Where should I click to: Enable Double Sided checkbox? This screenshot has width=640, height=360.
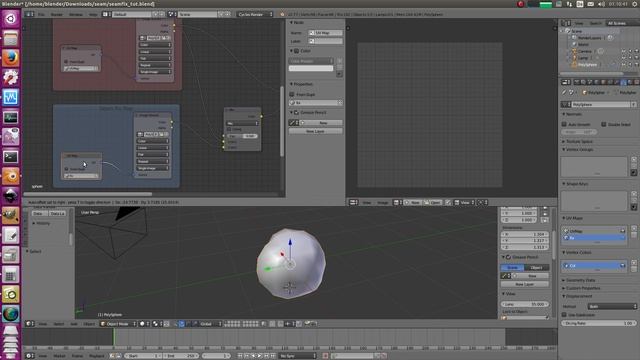pos(604,124)
